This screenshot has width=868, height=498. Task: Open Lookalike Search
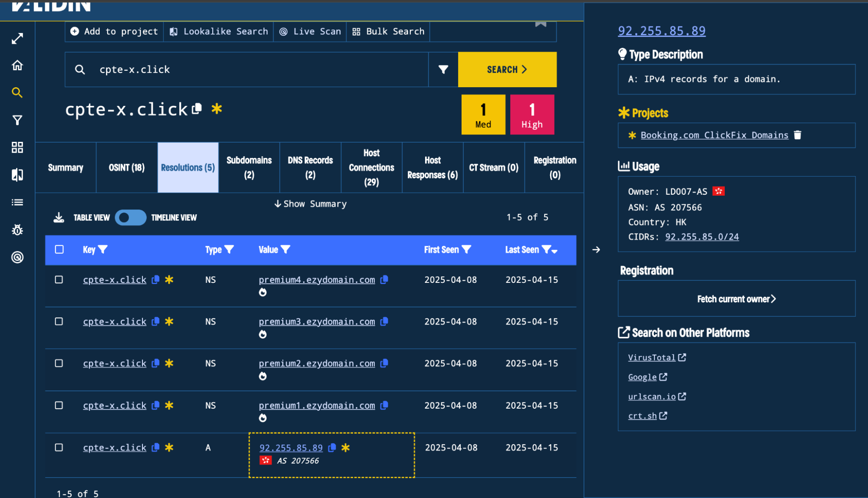coord(218,32)
